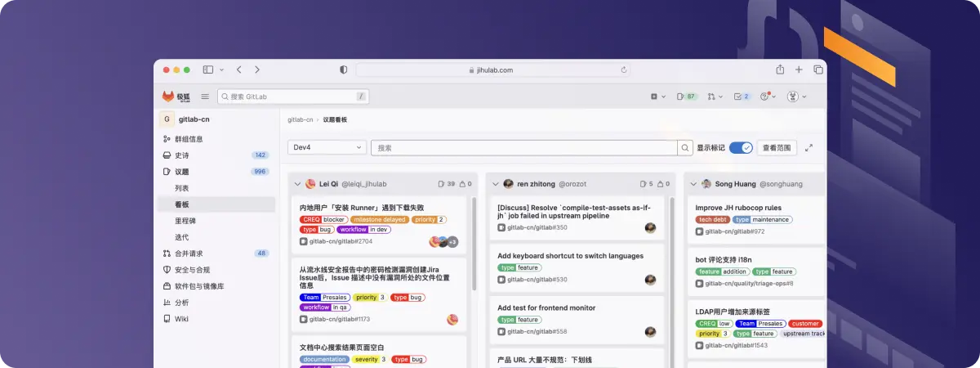Viewport: 980px width, 368px height.
Task: Toggle the 显示标记 switch
Action: (741, 148)
